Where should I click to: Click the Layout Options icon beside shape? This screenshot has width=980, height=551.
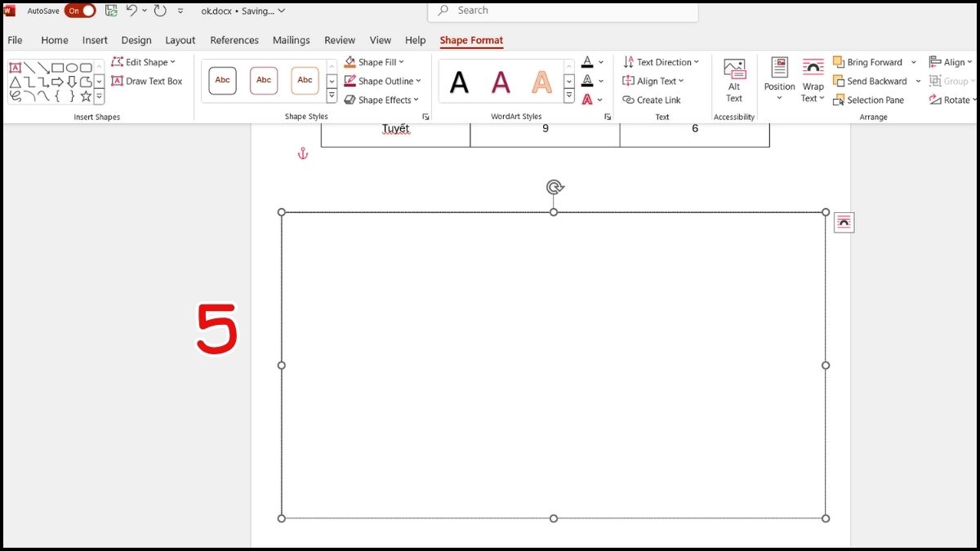[x=844, y=223]
